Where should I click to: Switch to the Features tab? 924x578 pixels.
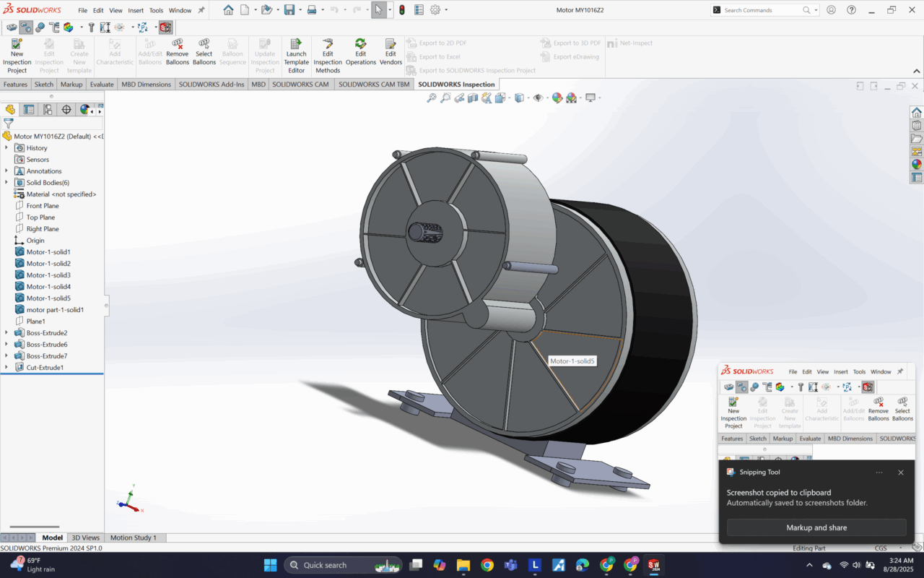coord(15,85)
